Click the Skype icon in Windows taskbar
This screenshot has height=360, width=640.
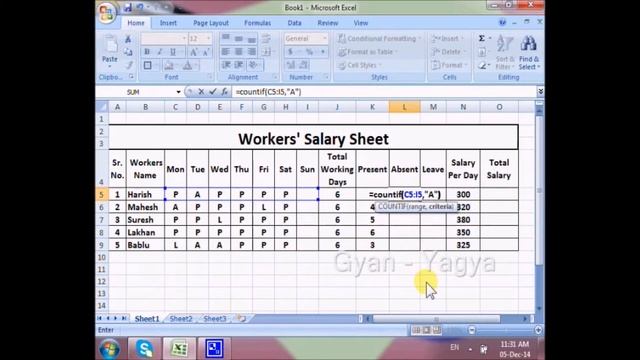click(x=144, y=349)
